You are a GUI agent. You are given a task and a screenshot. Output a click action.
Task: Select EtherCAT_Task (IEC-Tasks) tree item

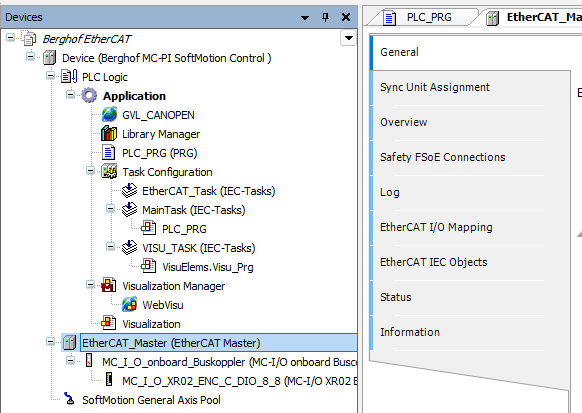(209, 191)
